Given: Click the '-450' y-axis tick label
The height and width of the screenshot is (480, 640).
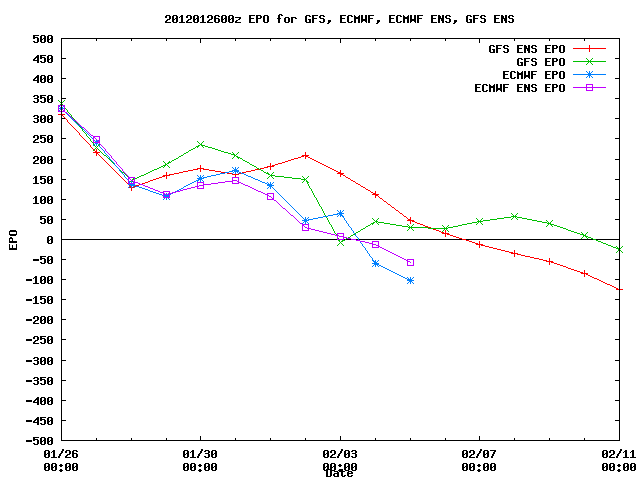Looking at the screenshot, I should [x=39, y=421].
